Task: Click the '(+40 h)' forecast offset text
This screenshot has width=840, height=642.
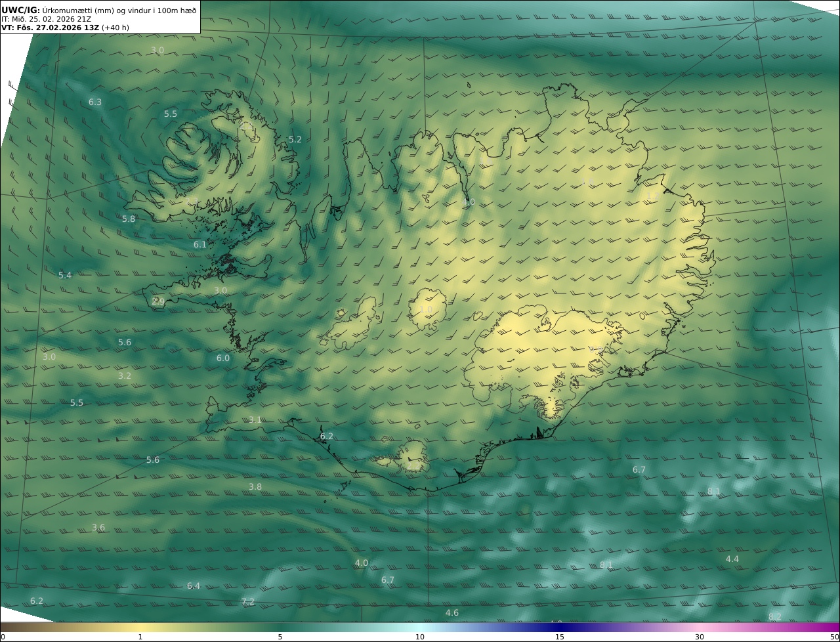Action: [115, 28]
